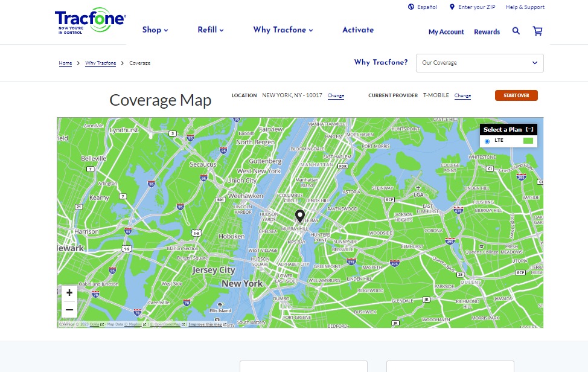This screenshot has height=372, width=588.
Task: Click the Ellis Island landmark icon
Action: 220,305
